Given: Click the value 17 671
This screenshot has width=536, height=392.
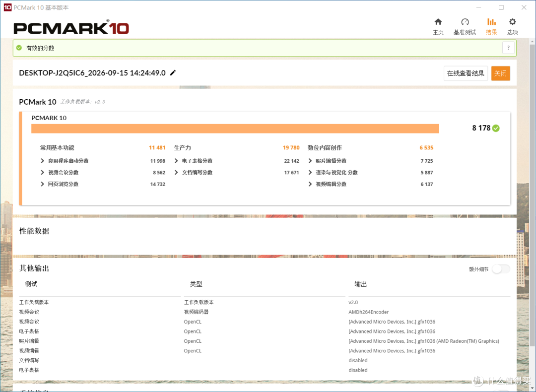Looking at the screenshot, I should 291,173.
